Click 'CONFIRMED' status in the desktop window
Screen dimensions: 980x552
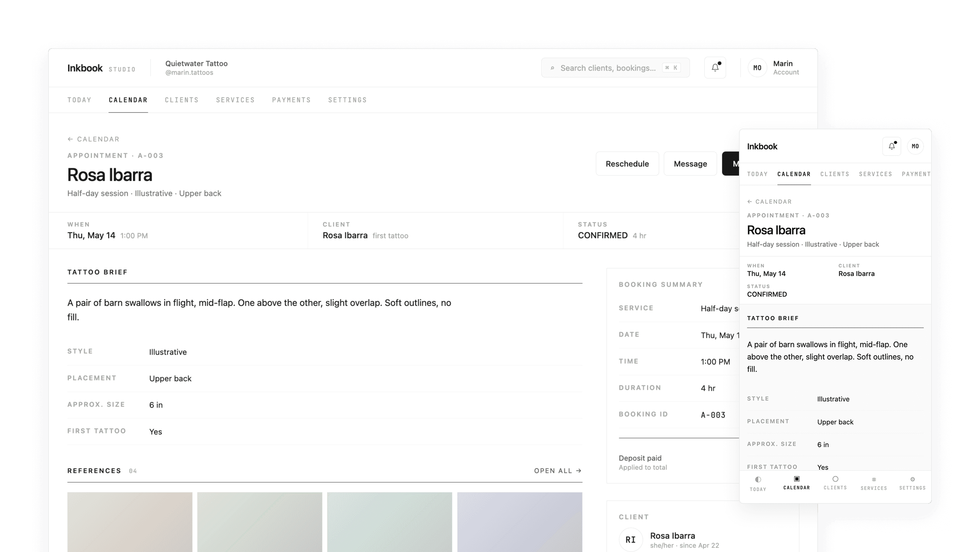coord(602,235)
